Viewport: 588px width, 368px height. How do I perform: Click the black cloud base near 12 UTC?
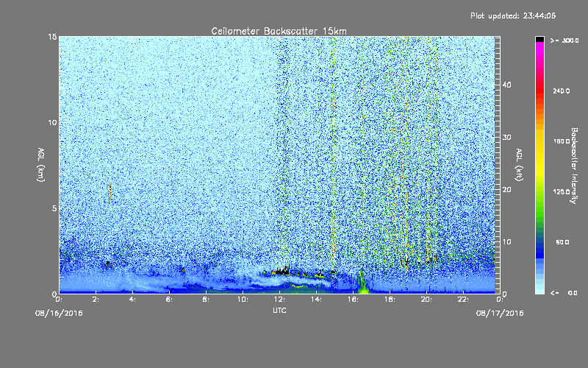(x=282, y=271)
